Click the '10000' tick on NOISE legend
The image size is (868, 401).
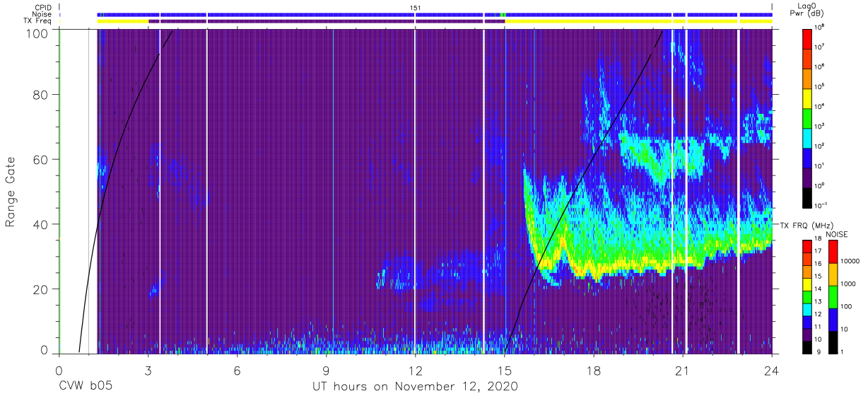(x=850, y=262)
